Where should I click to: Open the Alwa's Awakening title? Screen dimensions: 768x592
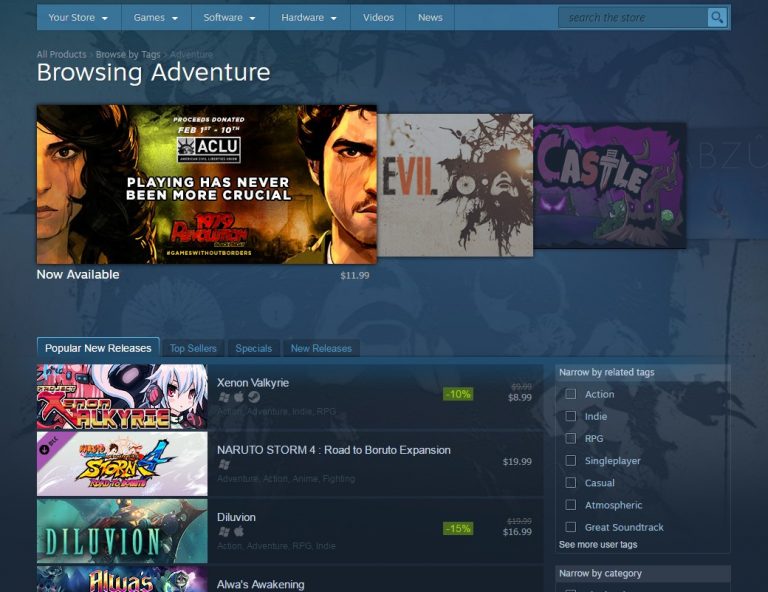[x=261, y=584]
